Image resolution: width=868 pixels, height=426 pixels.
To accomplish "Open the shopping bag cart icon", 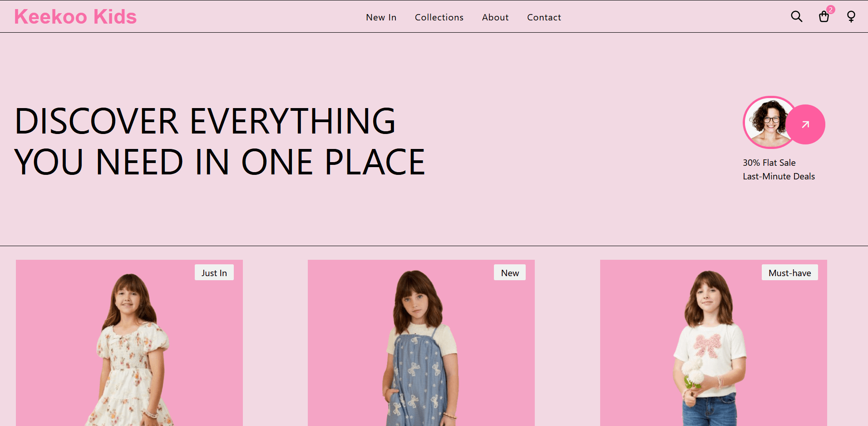I will pos(824,17).
